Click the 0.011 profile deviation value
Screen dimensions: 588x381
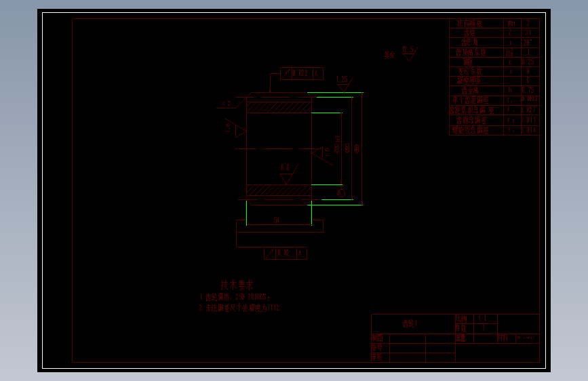pyautogui.click(x=529, y=120)
